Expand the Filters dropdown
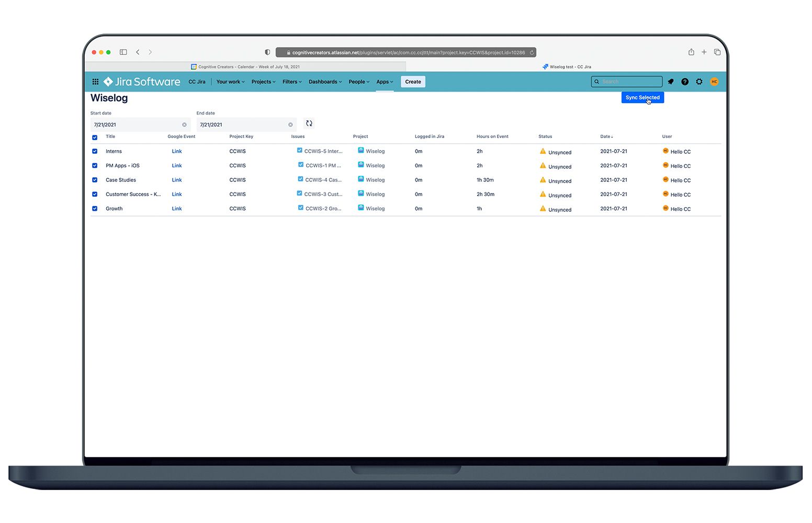The height and width of the screenshot is (523, 812). (292, 82)
